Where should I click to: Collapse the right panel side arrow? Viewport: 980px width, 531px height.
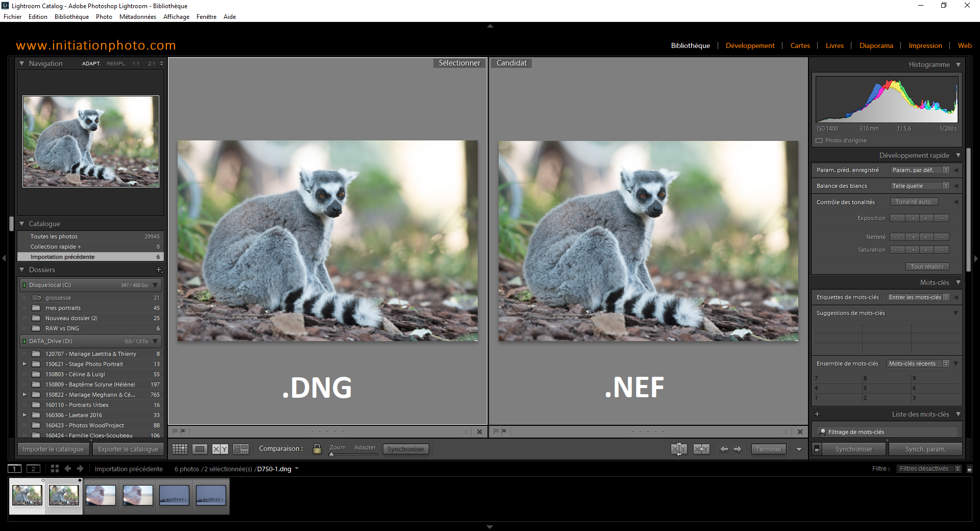pyautogui.click(x=976, y=258)
